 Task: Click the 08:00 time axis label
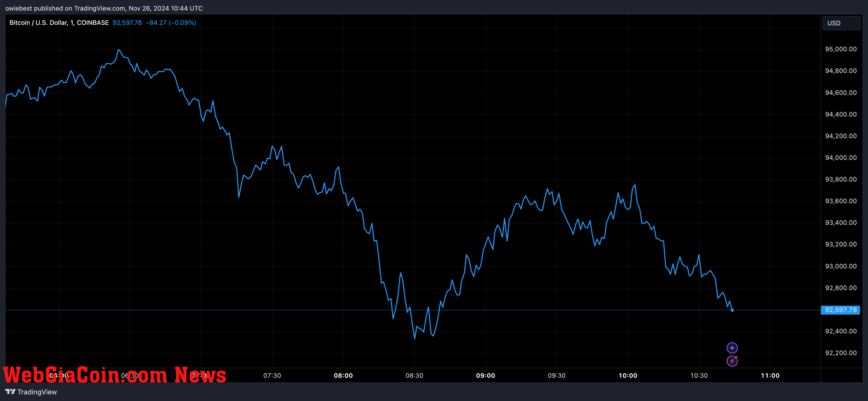tap(343, 375)
